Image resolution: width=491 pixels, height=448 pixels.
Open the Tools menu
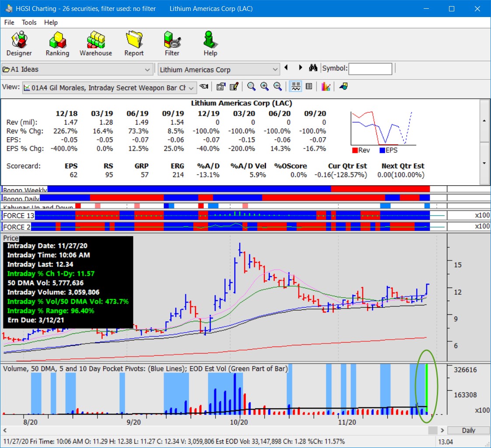click(29, 22)
